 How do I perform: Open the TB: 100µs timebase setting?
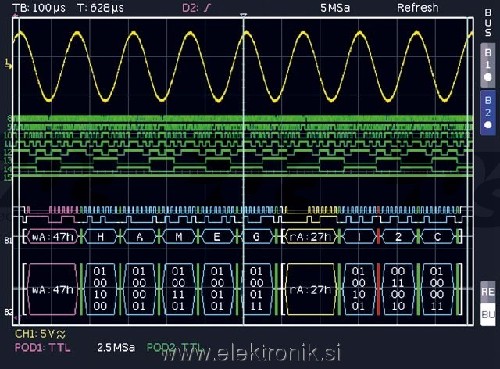pyautogui.click(x=39, y=8)
